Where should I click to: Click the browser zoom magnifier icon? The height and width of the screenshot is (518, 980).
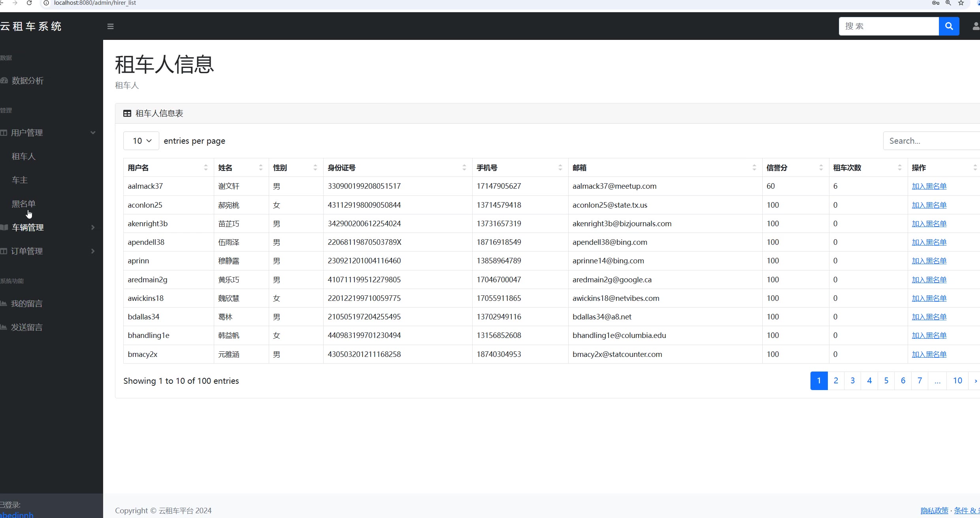948,3
